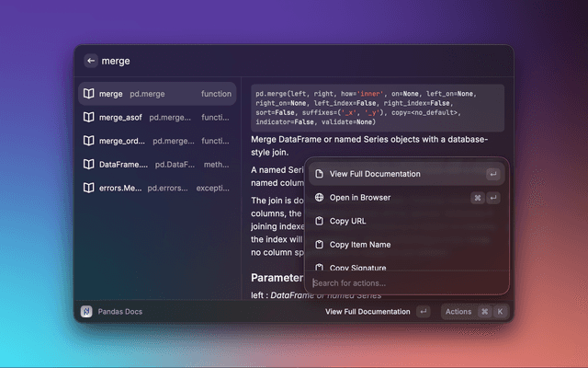Open the Actions menu in the footer
Viewport: 588px width, 368px height.
[x=458, y=312]
